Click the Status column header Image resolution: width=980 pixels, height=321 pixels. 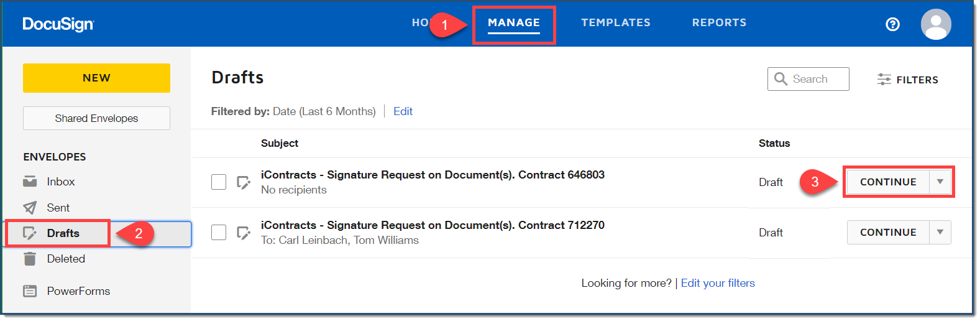coord(774,143)
